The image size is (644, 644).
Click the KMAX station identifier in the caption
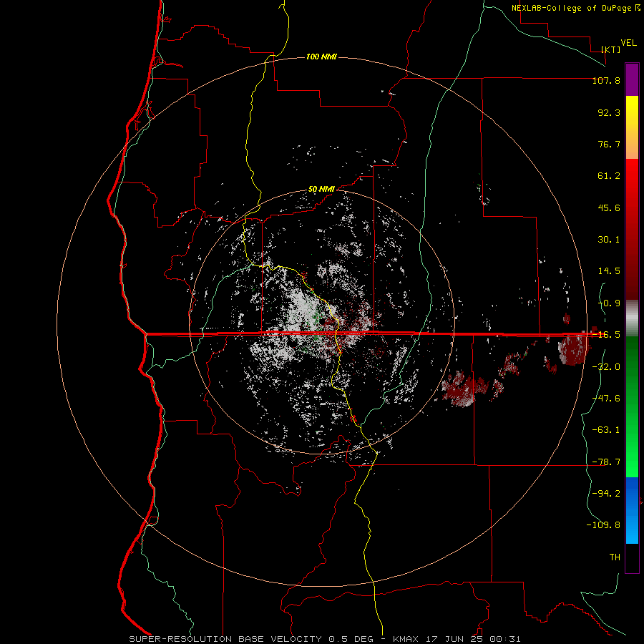406,639
